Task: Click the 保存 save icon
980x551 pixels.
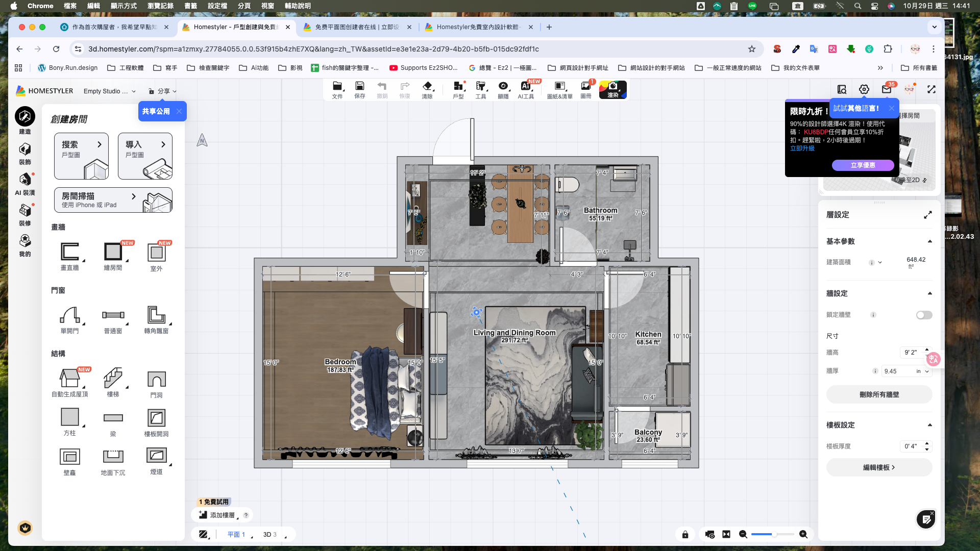Action: 360,89
